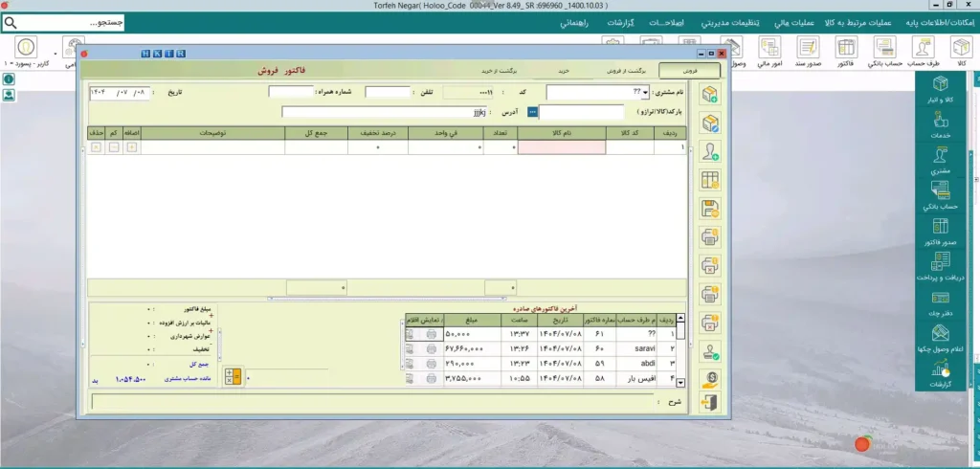Click print icon for saravi invoice row

[x=430, y=349]
